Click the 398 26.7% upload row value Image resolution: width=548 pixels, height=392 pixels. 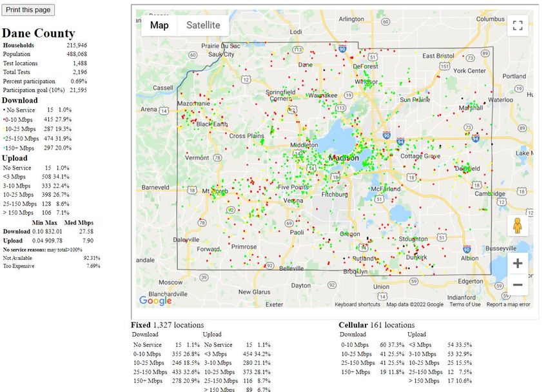(x=55, y=195)
